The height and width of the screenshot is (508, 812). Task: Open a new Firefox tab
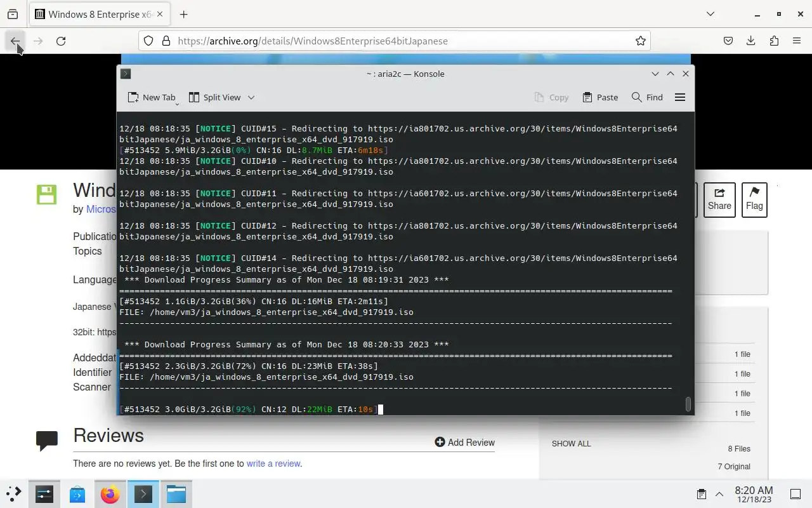tap(183, 14)
